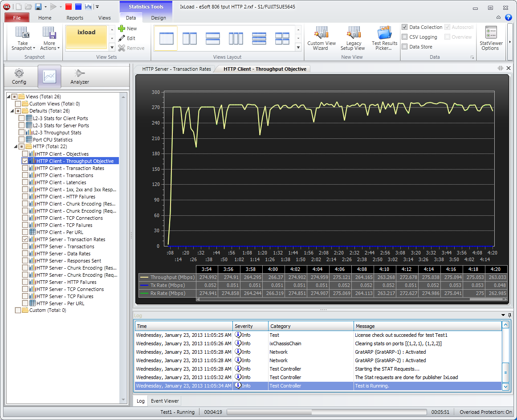
Task: Open the Custom View Wizard
Action: (321, 38)
